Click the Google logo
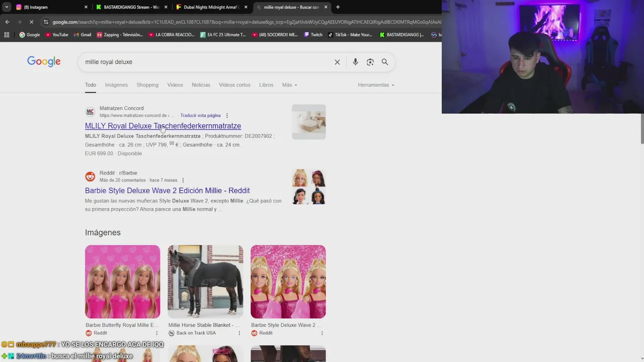The image size is (644, 362). (x=44, y=61)
